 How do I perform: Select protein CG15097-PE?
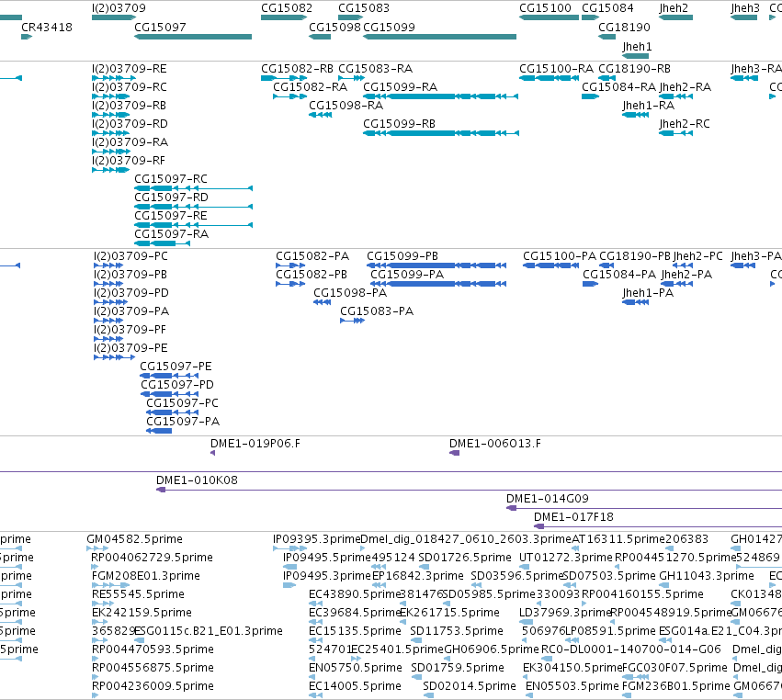coord(176,367)
